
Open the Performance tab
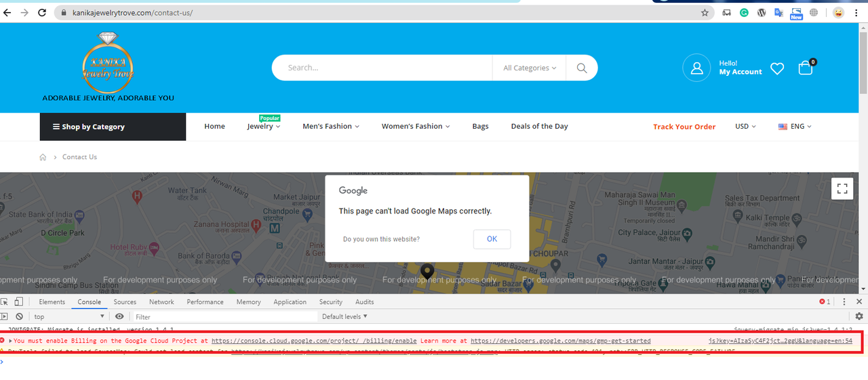(x=205, y=302)
